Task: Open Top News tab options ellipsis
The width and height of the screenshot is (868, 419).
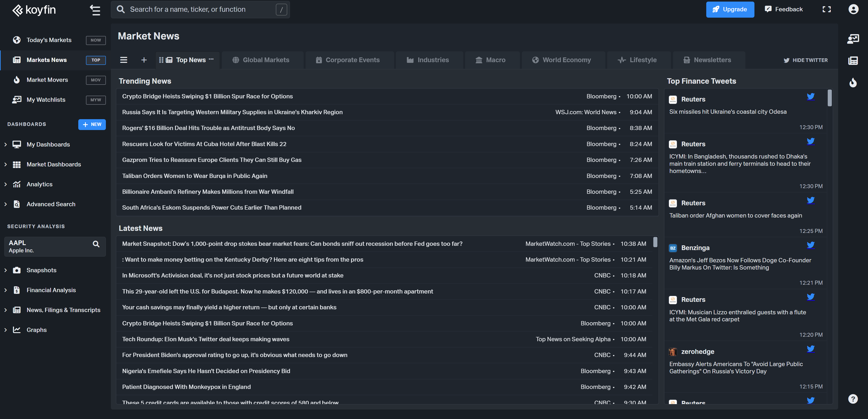Action: click(211, 59)
